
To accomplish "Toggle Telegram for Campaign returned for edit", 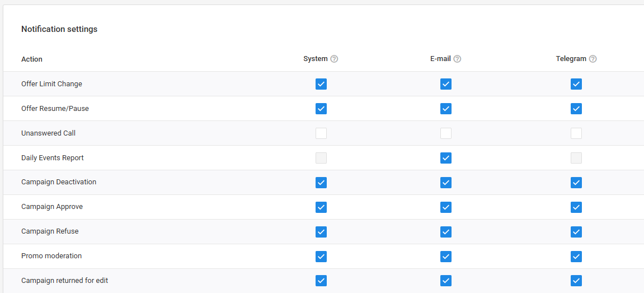I will [x=576, y=281].
